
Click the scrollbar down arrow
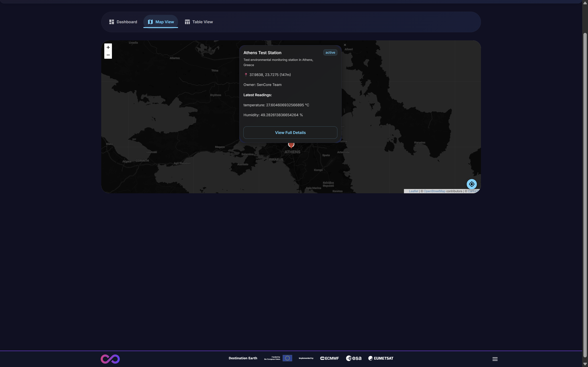click(x=585, y=364)
